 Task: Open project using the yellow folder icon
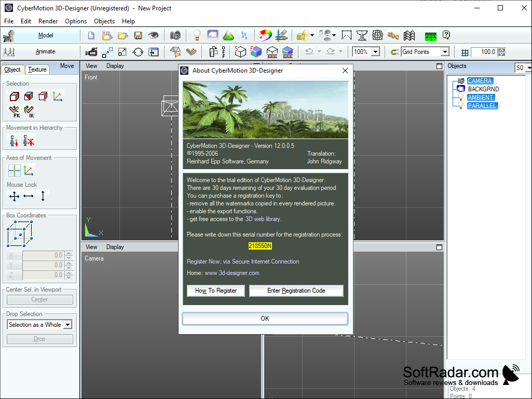[122, 35]
